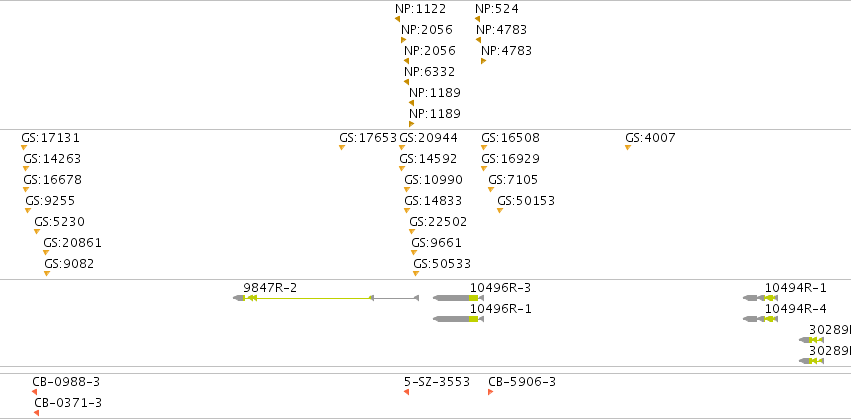The height and width of the screenshot is (419, 851).
Task: Select the GS:20944 label
Action: pos(428,138)
